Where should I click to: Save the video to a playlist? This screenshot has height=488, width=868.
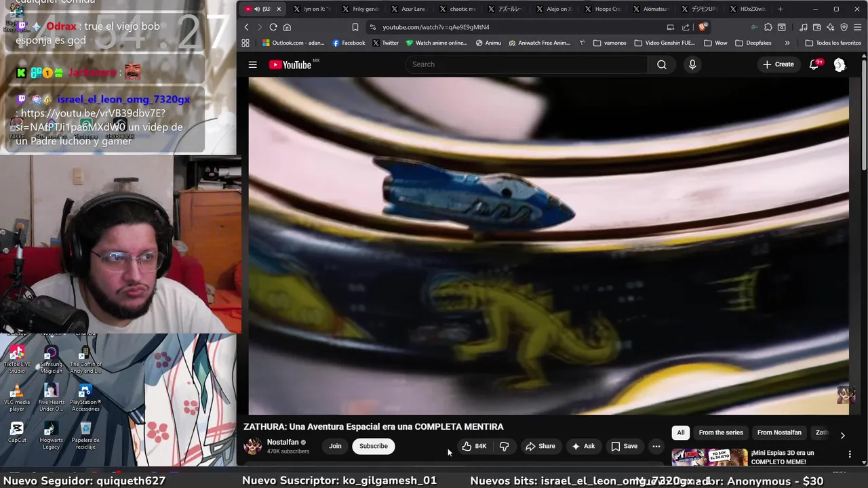(625, 446)
